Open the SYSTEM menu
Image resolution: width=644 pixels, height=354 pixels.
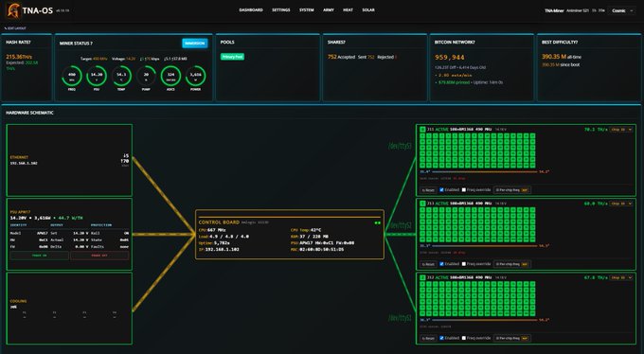click(x=307, y=9)
